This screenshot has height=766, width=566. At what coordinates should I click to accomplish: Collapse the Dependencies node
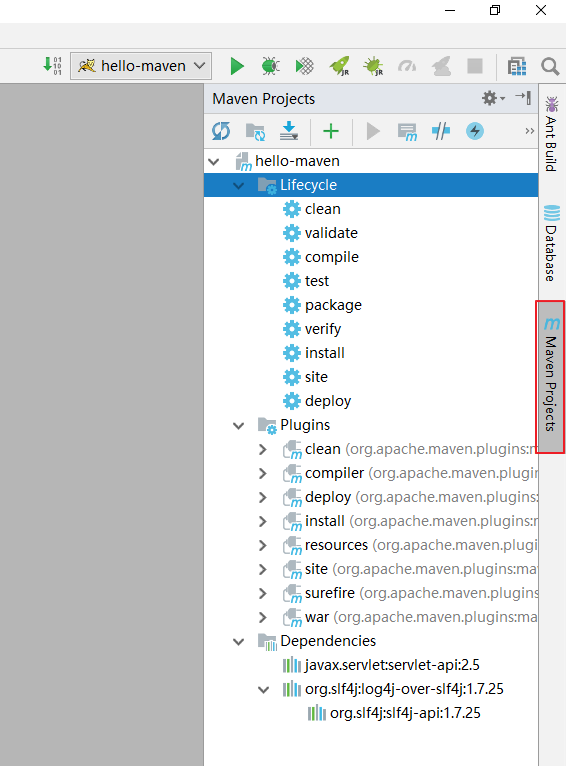238,641
